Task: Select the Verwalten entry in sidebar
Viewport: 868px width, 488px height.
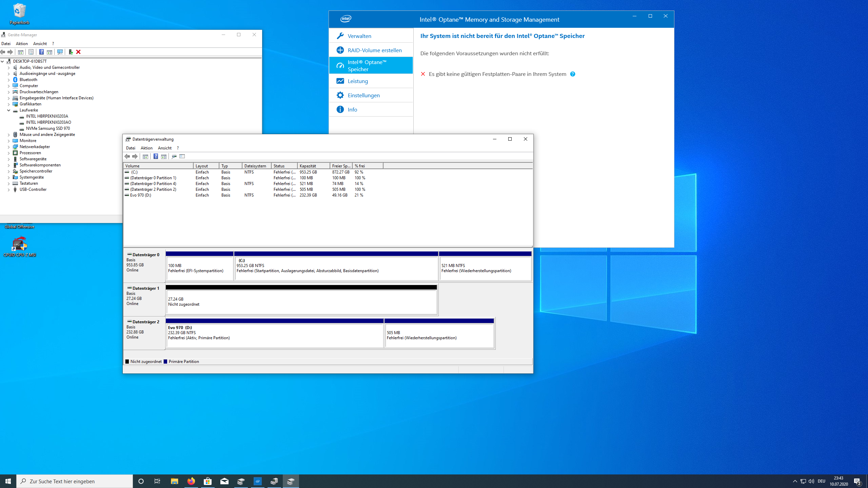Action: click(359, 36)
